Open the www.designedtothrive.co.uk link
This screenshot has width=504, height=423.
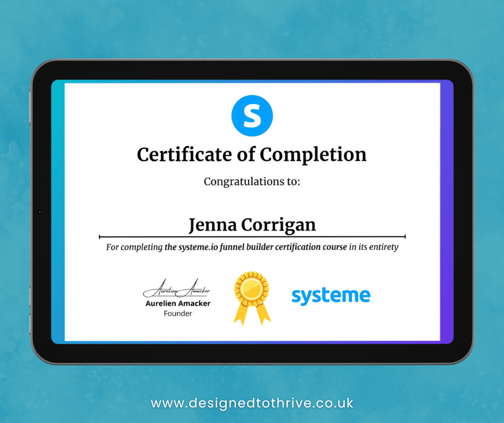click(x=252, y=403)
